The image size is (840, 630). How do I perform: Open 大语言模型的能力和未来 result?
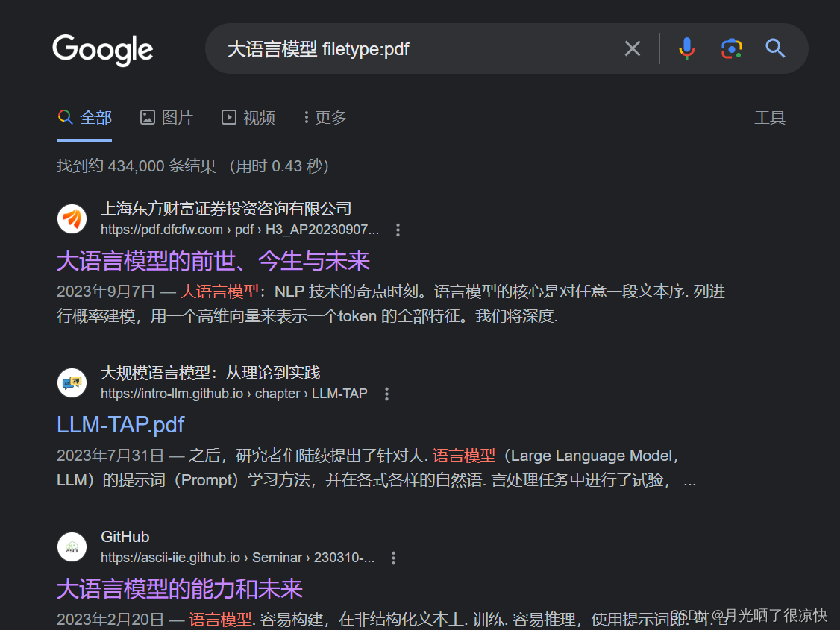180,589
